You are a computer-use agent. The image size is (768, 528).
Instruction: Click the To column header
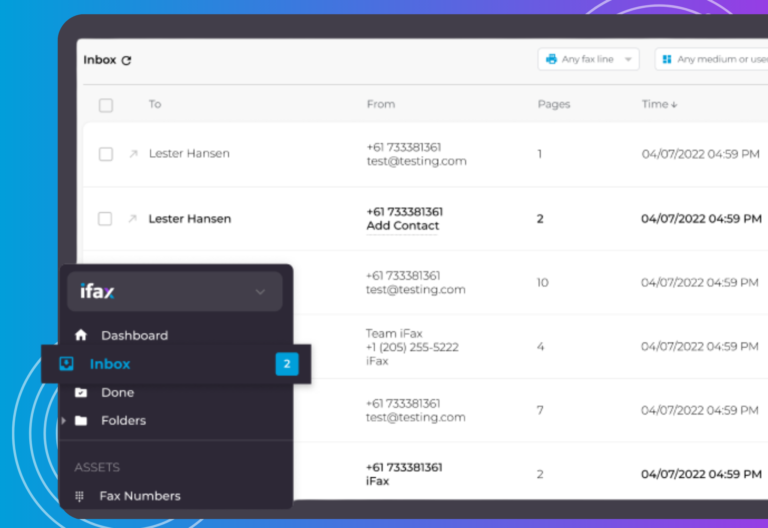click(x=155, y=104)
